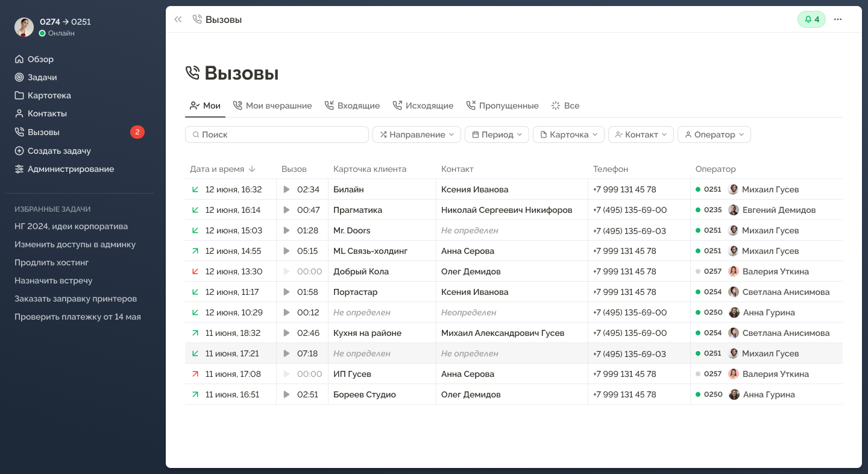Viewport: 868px width, 474px height.
Task: Play the Прагматика 00:47 call recording
Action: click(287, 210)
